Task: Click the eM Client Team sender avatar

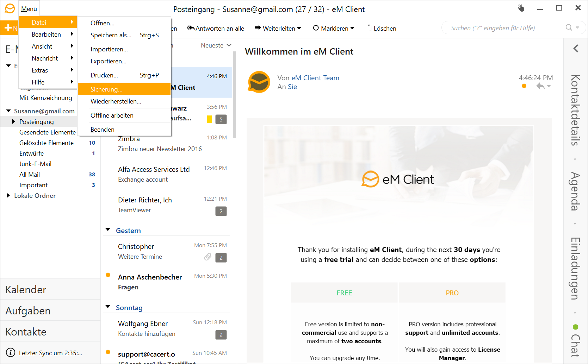Action: pyautogui.click(x=259, y=82)
